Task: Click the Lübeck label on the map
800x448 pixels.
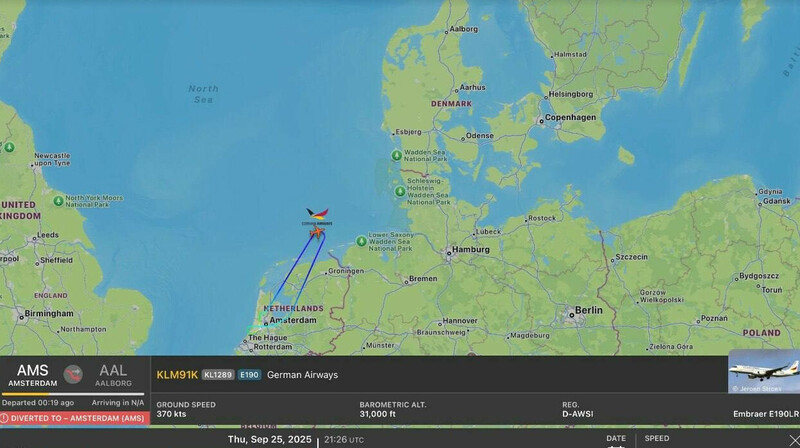Action: [488, 231]
